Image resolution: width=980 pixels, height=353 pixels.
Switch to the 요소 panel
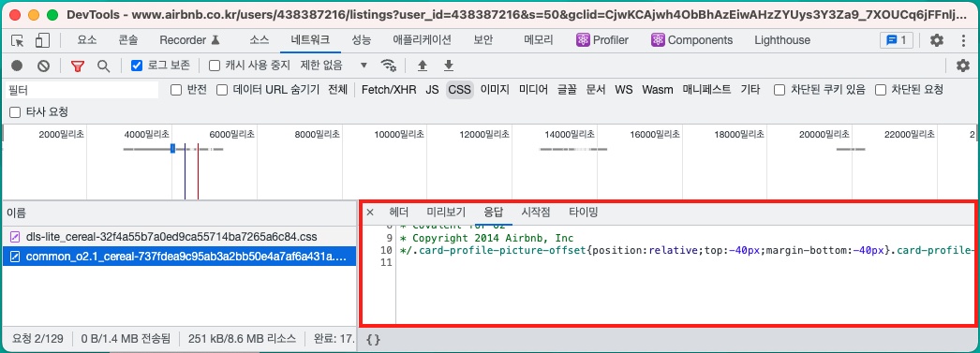87,40
